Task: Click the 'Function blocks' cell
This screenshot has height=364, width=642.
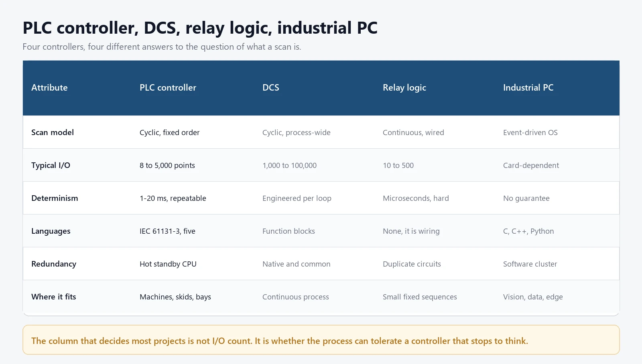Action: click(288, 231)
